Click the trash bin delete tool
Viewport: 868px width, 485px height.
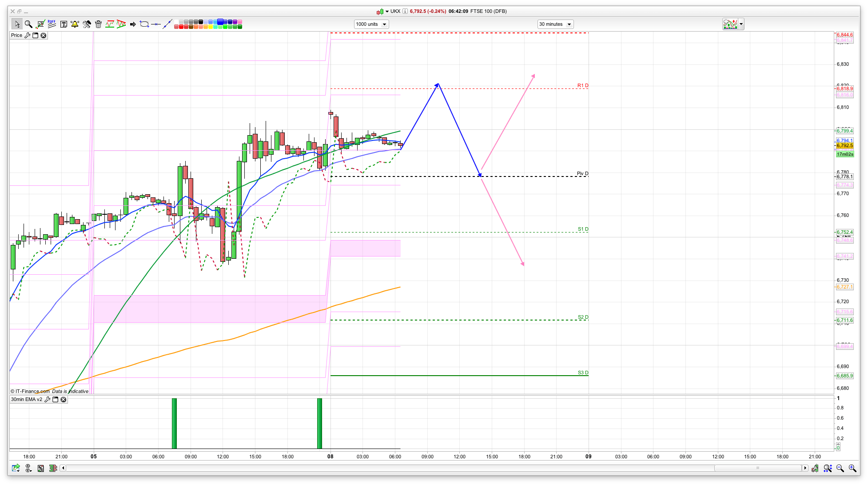click(x=98, y=24)
